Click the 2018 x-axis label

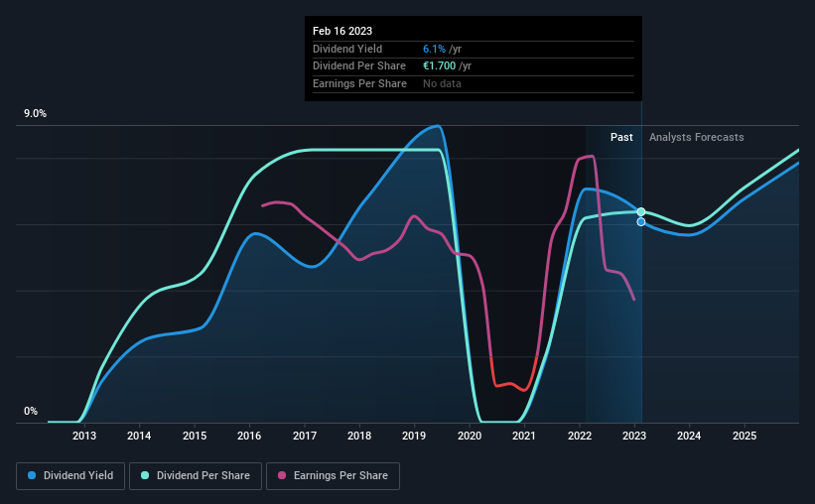coord(359,436)
